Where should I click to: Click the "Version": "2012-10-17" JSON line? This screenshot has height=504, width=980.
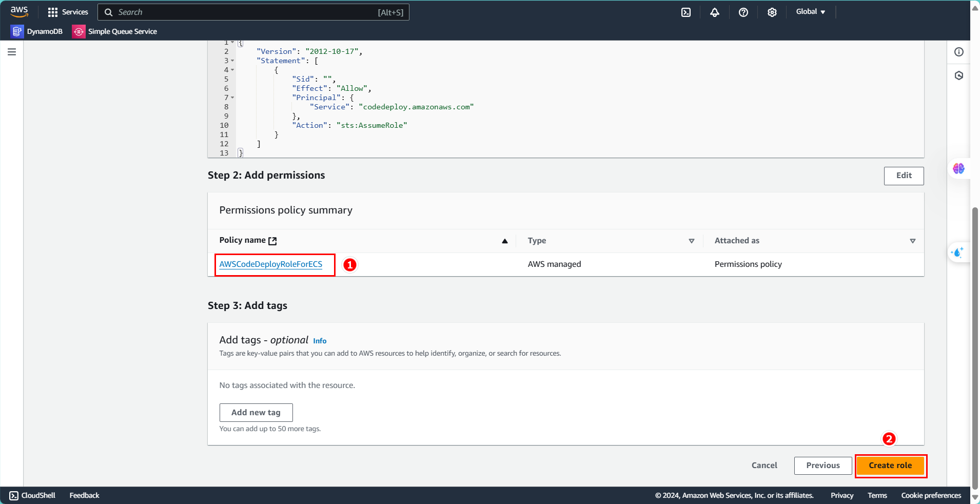coord(309,51)
